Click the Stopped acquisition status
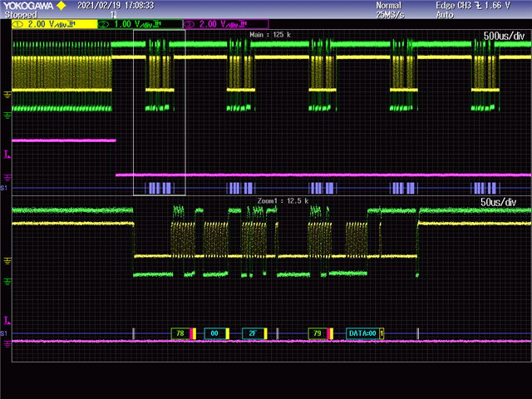532x399 pixels. tap(20, 15)
